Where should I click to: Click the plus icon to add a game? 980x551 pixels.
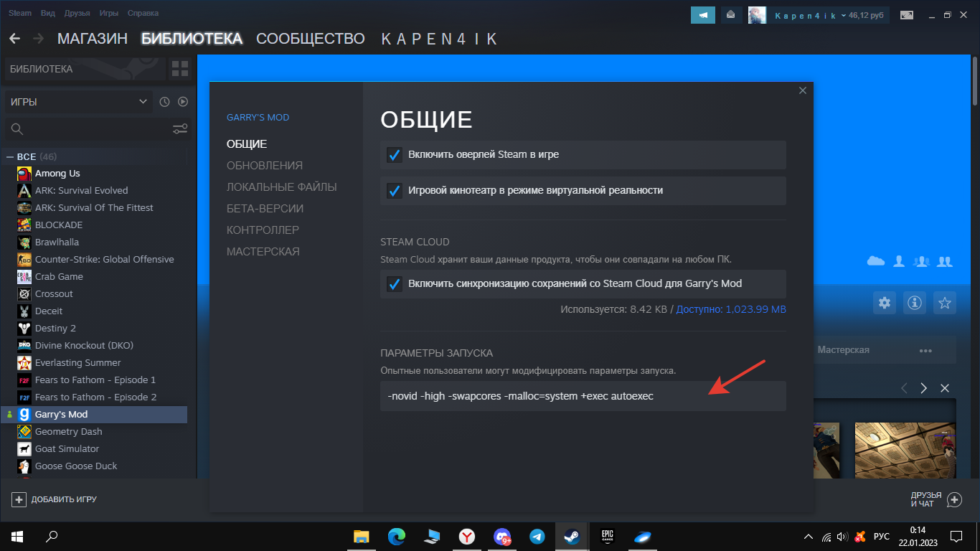[x=19, y=499]
